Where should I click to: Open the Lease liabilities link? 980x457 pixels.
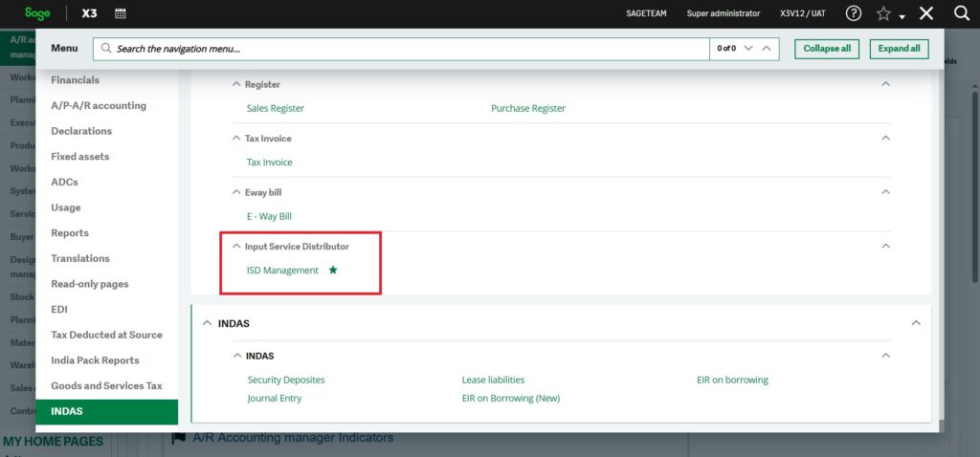493,380
